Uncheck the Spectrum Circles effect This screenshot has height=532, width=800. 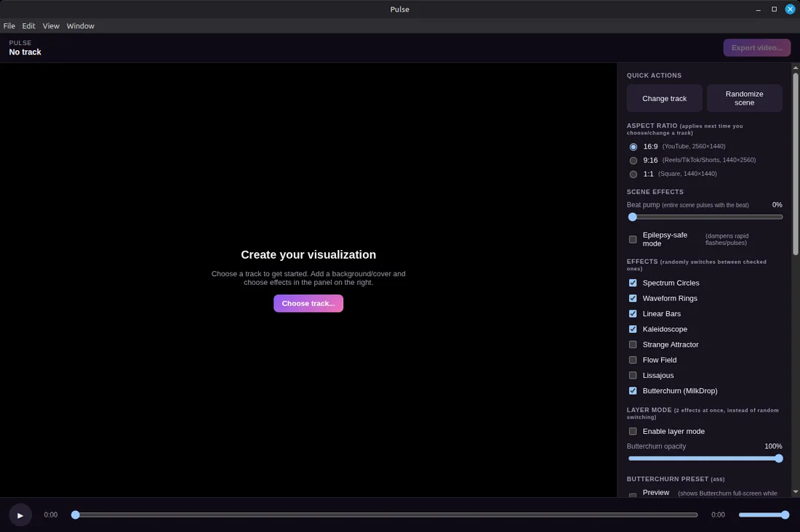pos(633,283)
